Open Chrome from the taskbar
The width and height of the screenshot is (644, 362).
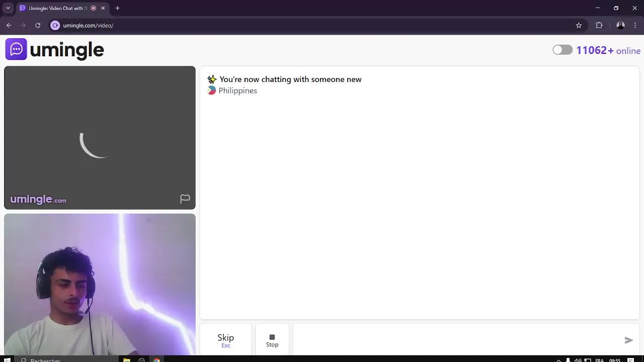coord(157,360)
